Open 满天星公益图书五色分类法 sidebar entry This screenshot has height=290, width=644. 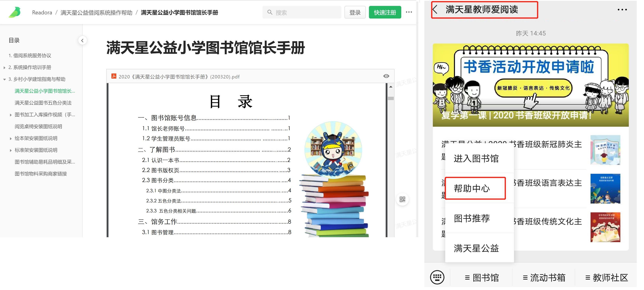(43, 103)
